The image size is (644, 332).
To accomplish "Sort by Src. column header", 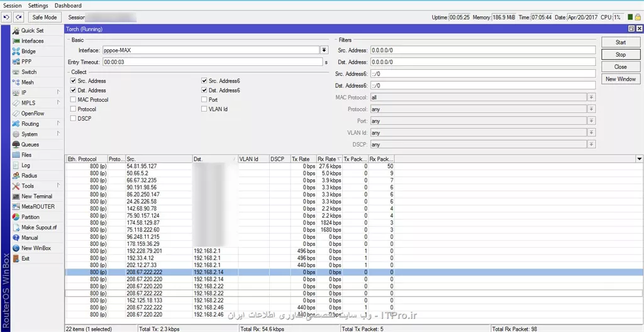I will click(159, 159).
